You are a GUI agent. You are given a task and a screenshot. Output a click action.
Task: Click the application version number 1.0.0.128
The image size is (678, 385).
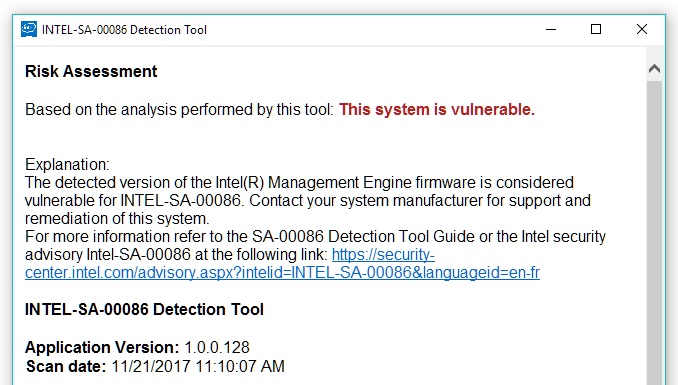tap(217, 347)
